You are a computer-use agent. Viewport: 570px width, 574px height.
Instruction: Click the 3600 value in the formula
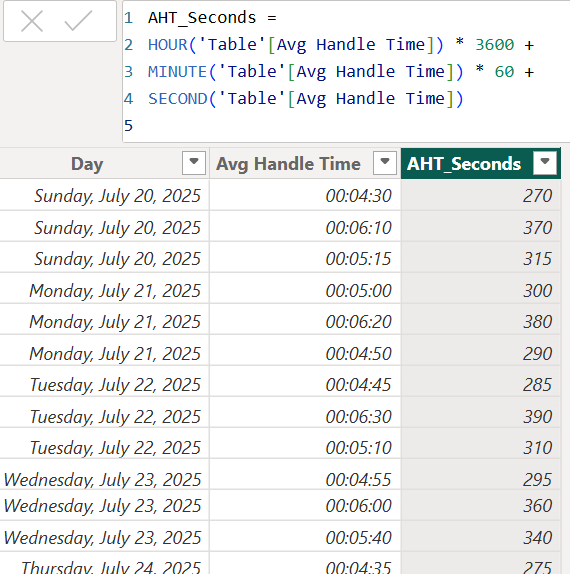point(495,45)
